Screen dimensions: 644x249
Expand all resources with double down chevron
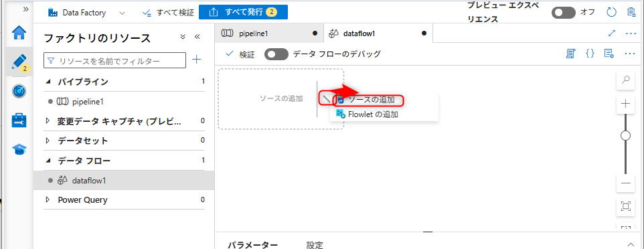[183, 37]
